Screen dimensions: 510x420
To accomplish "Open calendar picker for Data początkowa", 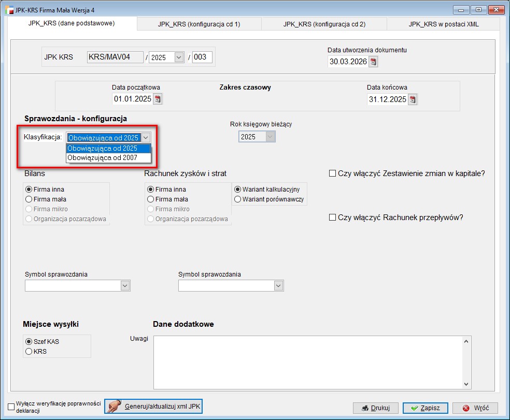I will (x=158, y=99).
